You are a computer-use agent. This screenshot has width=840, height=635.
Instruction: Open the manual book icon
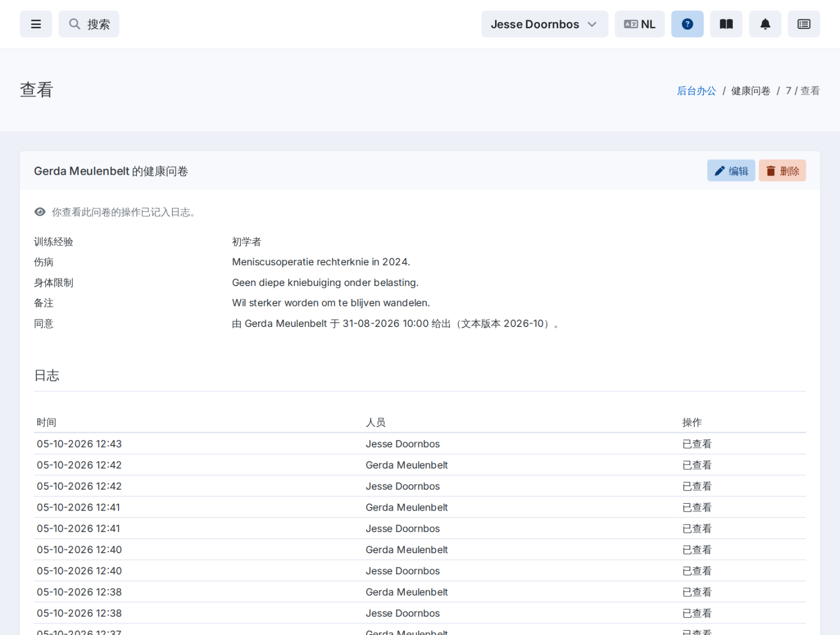(x=726, y=24)
